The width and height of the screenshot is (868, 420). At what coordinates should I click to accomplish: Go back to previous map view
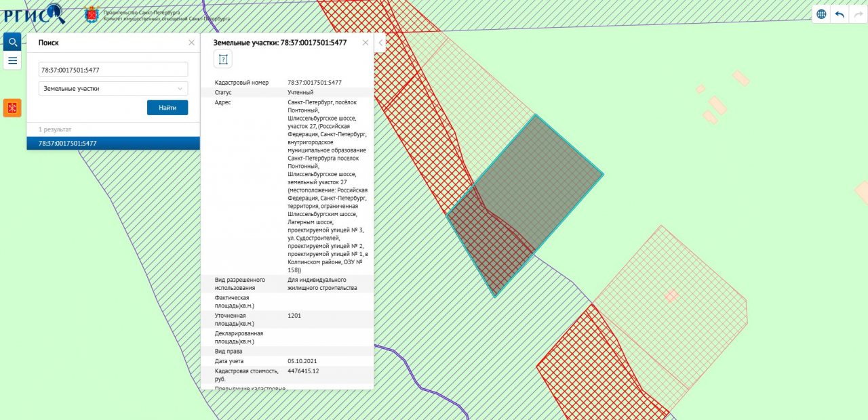[x=840, y=14]
